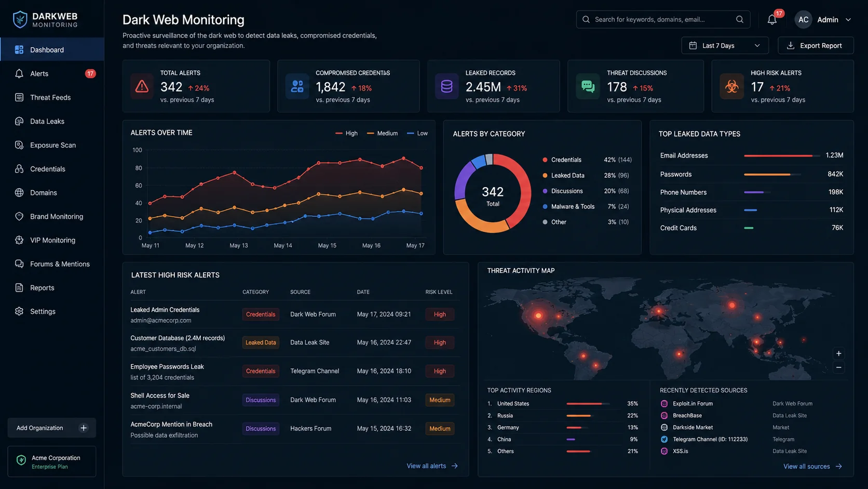Click the High Risk Alerts biohazard icon
The image size is (868, 489).
click(x=731, y=86)
